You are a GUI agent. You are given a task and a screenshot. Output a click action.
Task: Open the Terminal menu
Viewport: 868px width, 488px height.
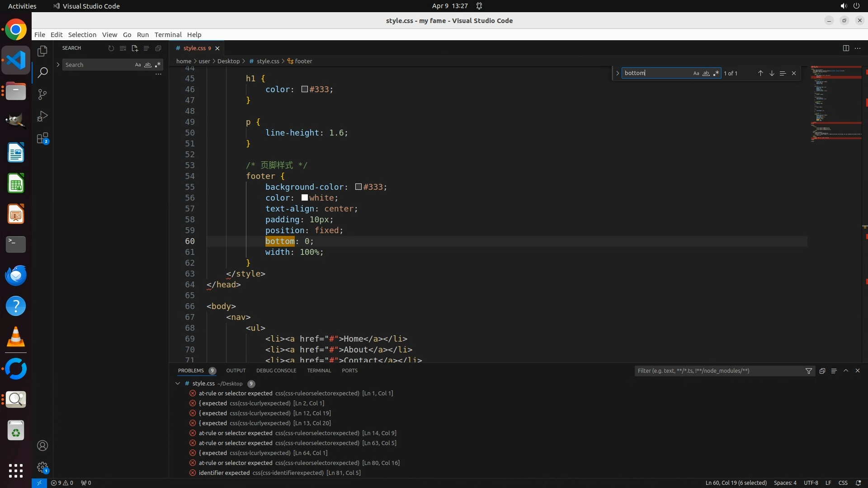click(168, 35)
